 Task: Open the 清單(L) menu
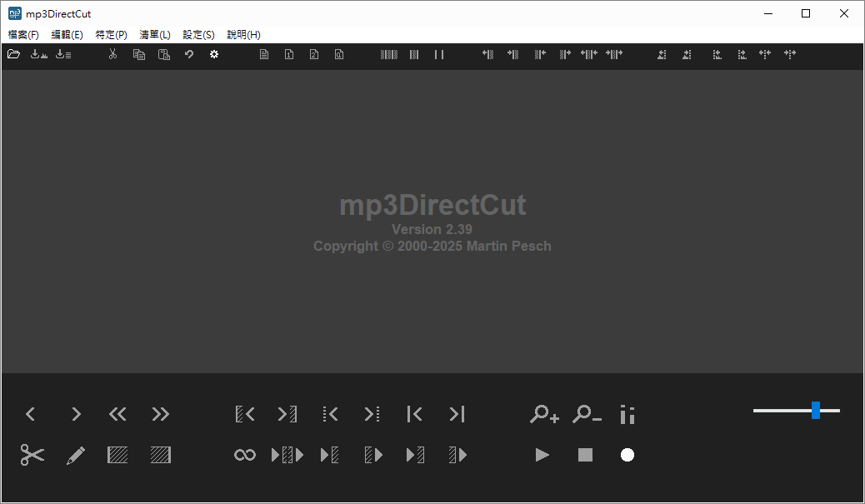(x=155, y=35)
